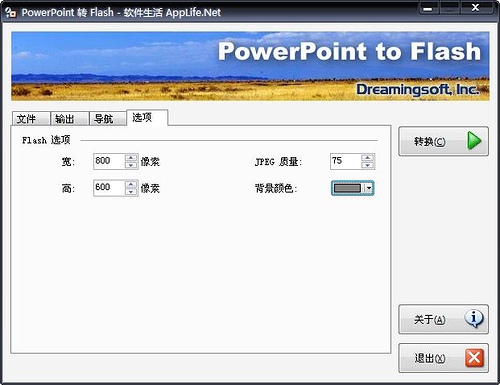Decrease the width value with down arrow
This screenshot has width=500, height=385.
131,165
